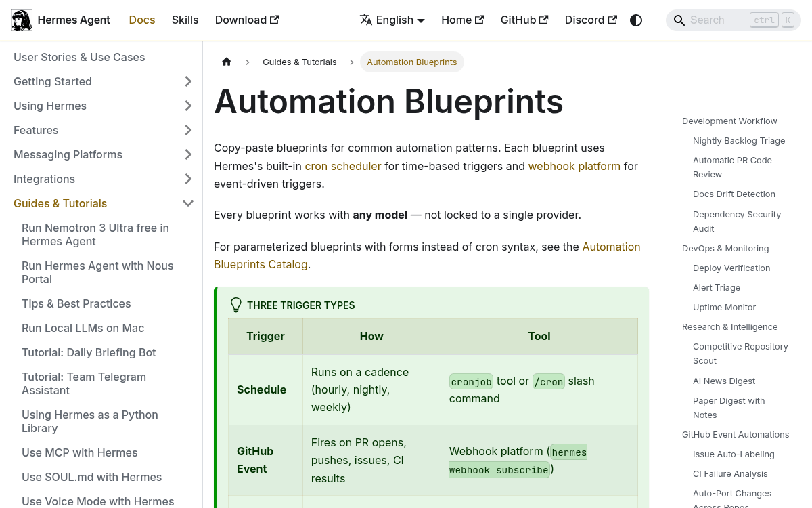Open Tutorial: Daily Briefing Bot

[89, 352]
